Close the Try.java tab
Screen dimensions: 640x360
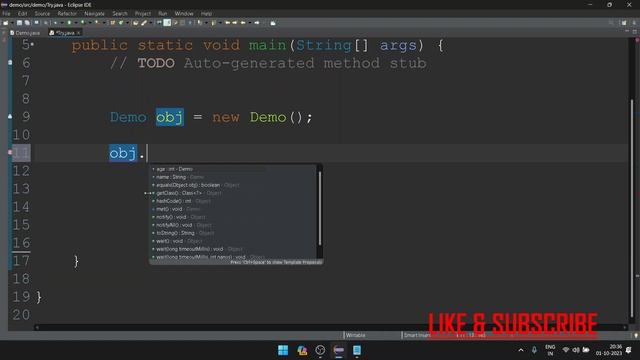(78, 33)
